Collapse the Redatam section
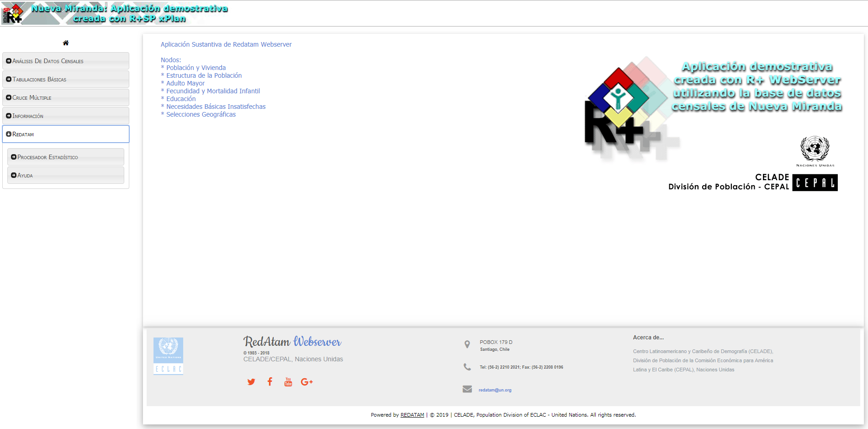This screenshot has width=868, height=429. coord(66,134)
